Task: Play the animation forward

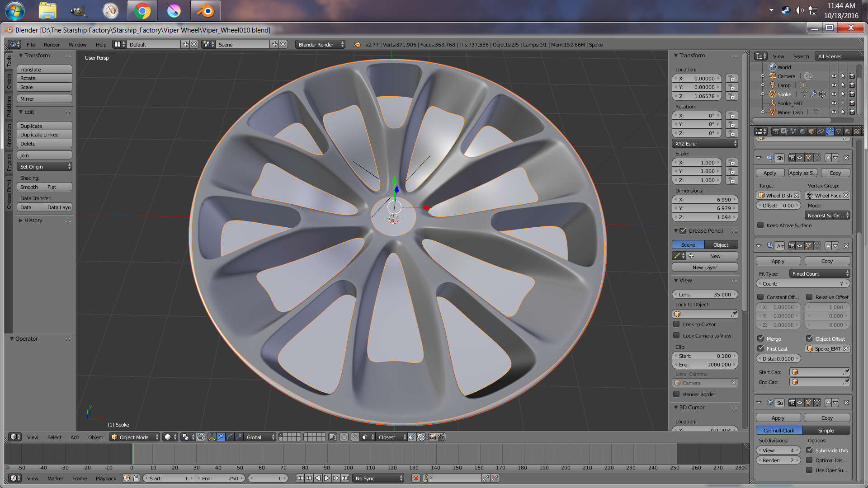Action: (327, 478)
